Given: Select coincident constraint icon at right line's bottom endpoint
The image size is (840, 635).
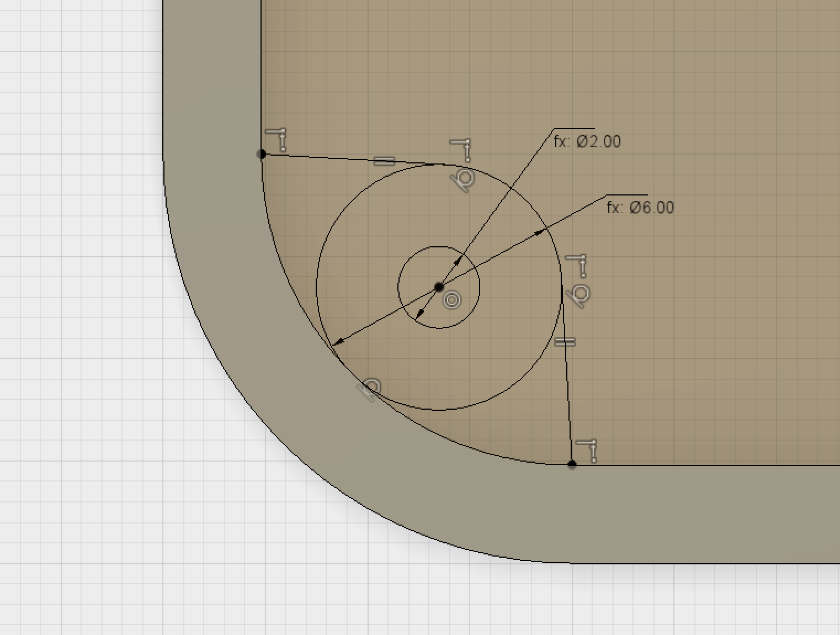Looking at the screenshot, I should 586,451.
